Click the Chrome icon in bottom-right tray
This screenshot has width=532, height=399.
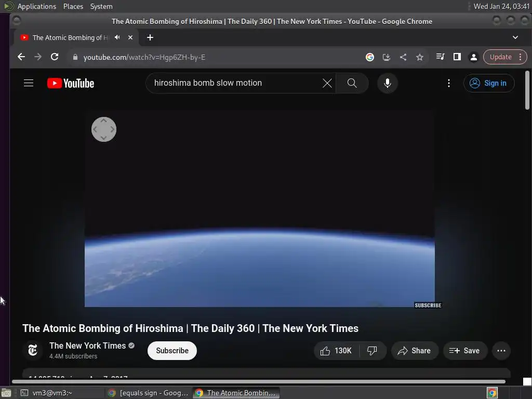coord(492,393)
